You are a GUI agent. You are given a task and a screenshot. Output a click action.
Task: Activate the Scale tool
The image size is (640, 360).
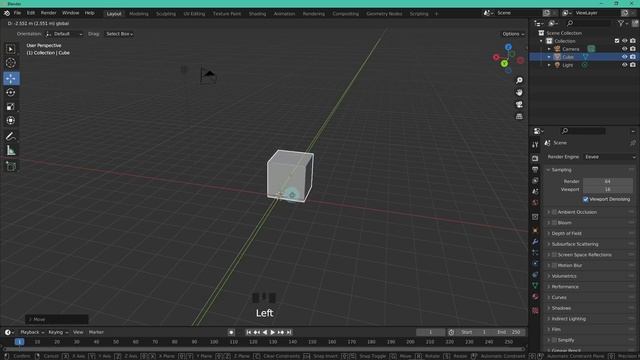(x=11, y=107)
